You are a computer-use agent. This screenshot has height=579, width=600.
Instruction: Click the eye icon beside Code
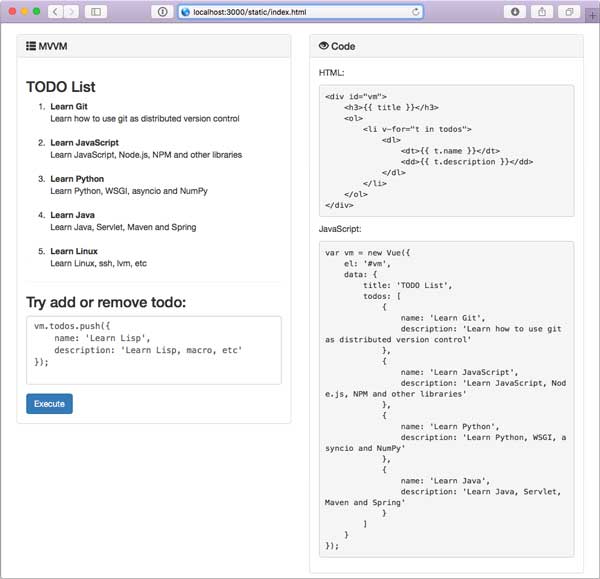click(324, 46)
